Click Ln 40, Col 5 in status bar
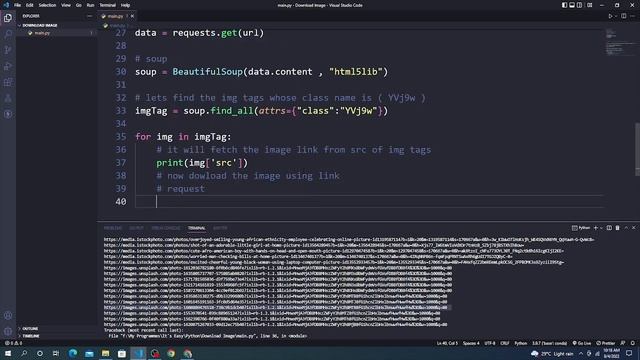This screenshot has height=360, width=640. (447, 343)
